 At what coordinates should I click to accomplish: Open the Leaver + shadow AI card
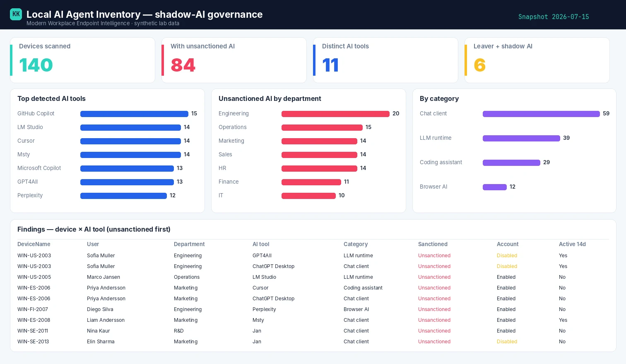[x=537, y=60]
